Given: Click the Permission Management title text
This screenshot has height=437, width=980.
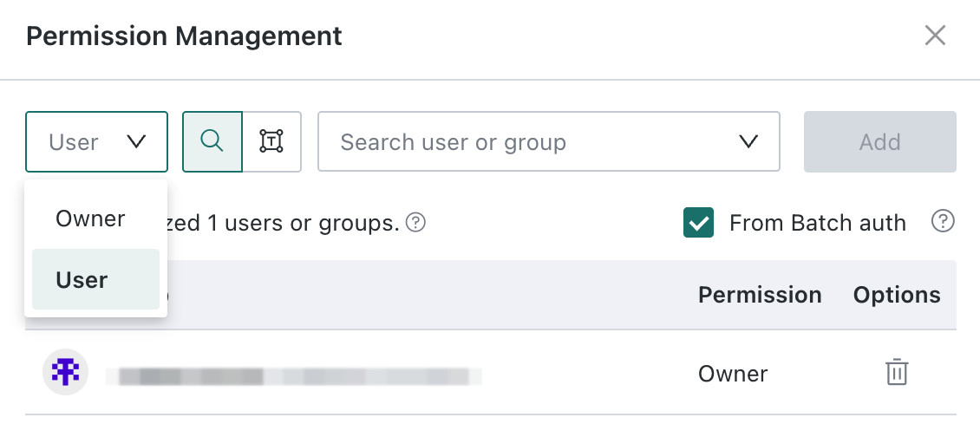Looking at the screenshot, I should (185, 36).
